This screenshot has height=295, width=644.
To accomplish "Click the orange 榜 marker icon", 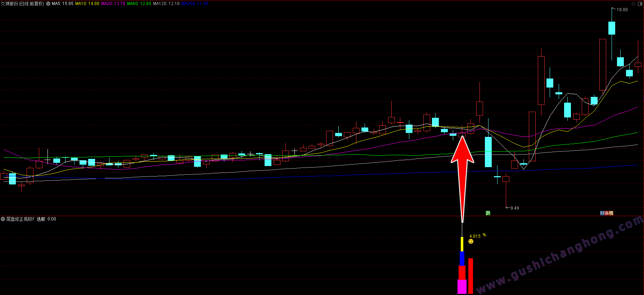I will [x=611, y=213].
